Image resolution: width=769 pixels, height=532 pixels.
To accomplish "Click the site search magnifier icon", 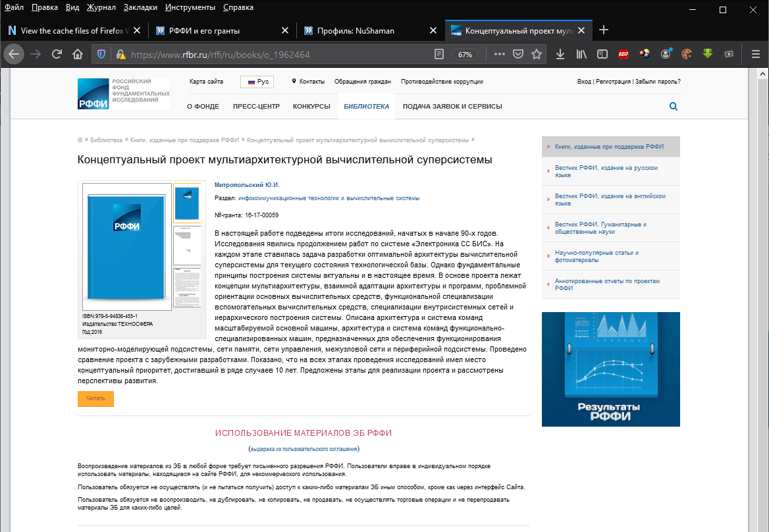I will coord(674,107).
